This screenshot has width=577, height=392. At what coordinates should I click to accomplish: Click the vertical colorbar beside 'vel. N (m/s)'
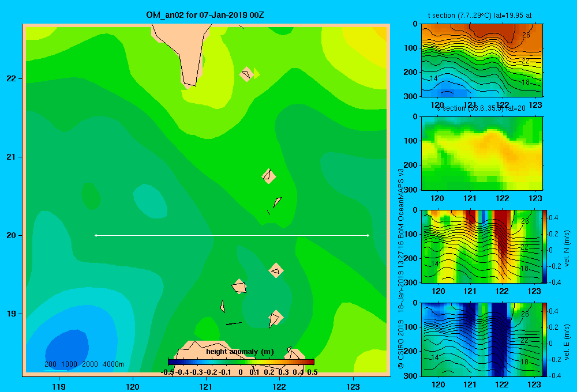click(545, 246)
